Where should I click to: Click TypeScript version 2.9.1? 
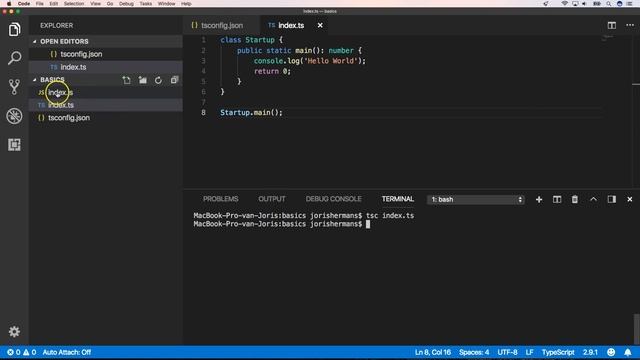[590, 352]
